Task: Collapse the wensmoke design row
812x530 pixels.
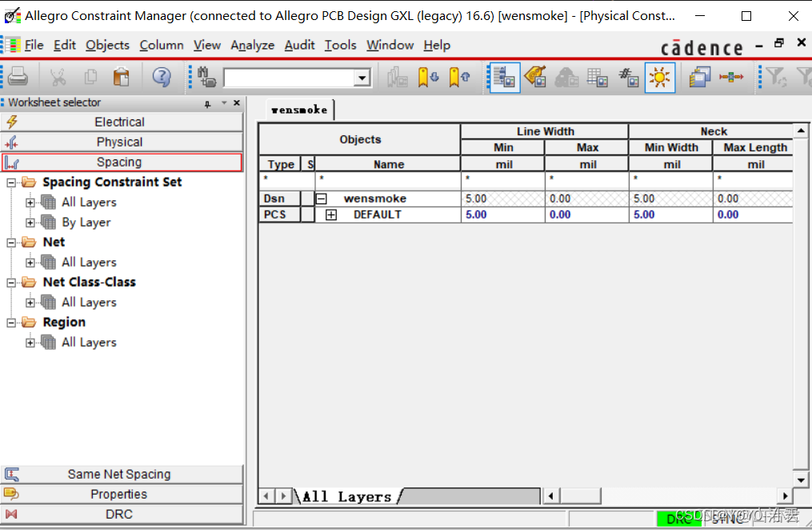Action: click(x=322, y=199)
